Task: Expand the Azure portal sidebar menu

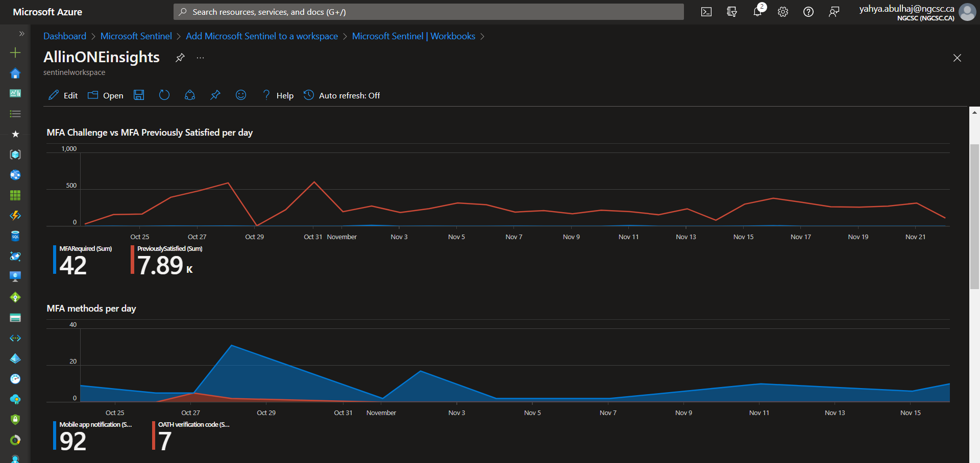Action: pos(21,34)
